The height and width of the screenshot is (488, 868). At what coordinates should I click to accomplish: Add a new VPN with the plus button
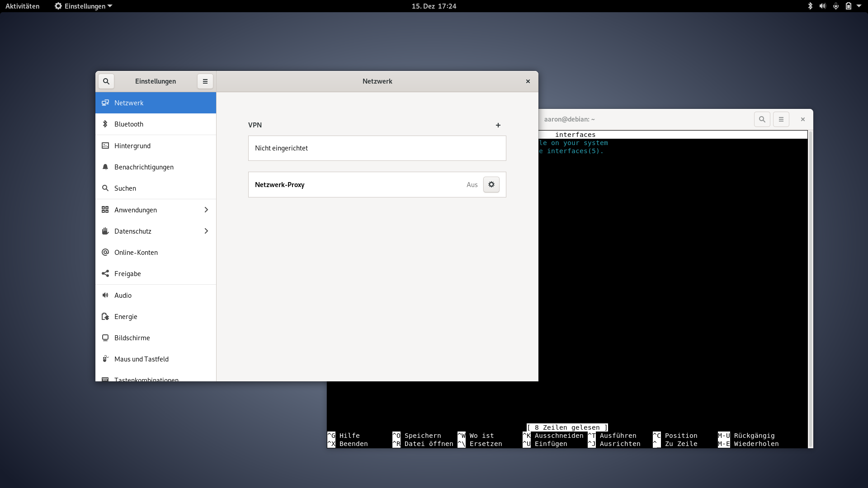coord(498,125)
